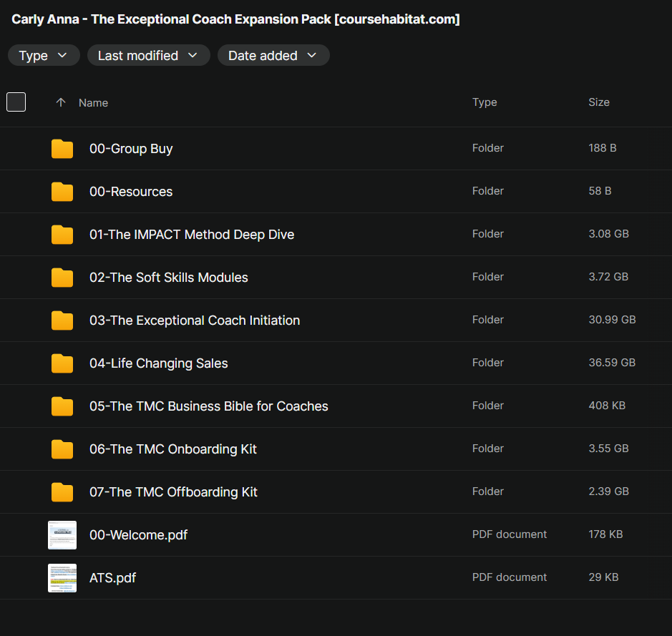Screen dimensions: 672x636
Task: Click the 3.55 GB size value
Action: point(608,448)
